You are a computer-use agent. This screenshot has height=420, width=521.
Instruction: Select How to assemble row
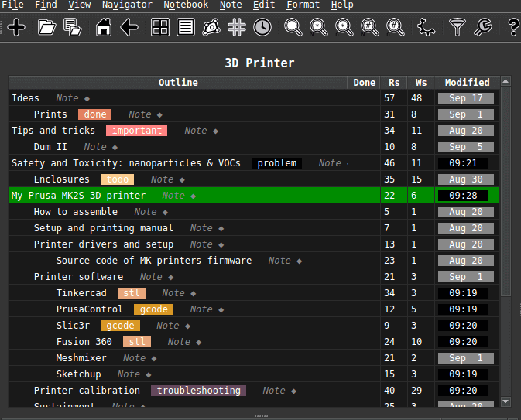pos(254,211)
